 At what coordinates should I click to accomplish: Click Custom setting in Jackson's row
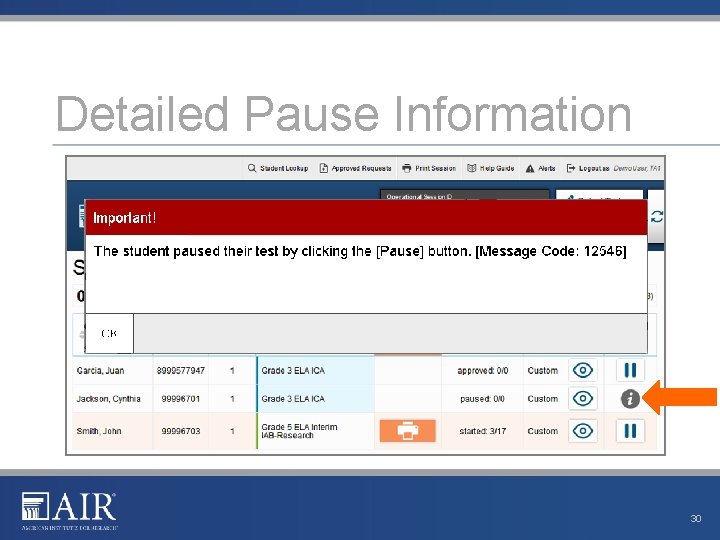(x=543, y=399)
